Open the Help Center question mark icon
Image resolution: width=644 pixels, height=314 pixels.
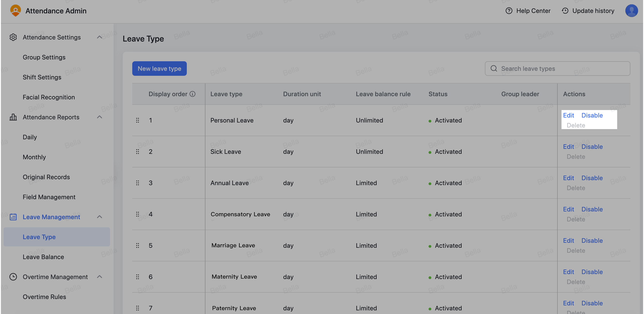point(509,11)
